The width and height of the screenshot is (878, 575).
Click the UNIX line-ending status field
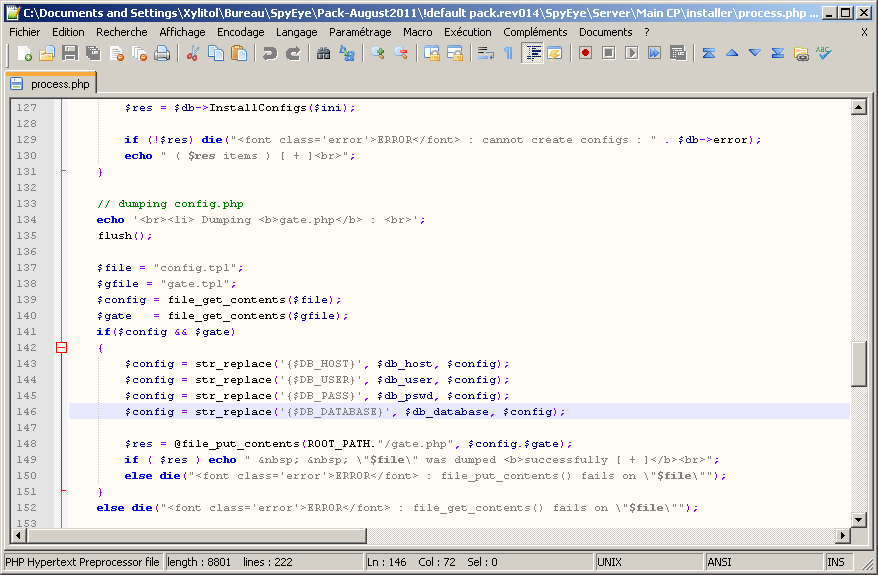(x=647, y=562)
